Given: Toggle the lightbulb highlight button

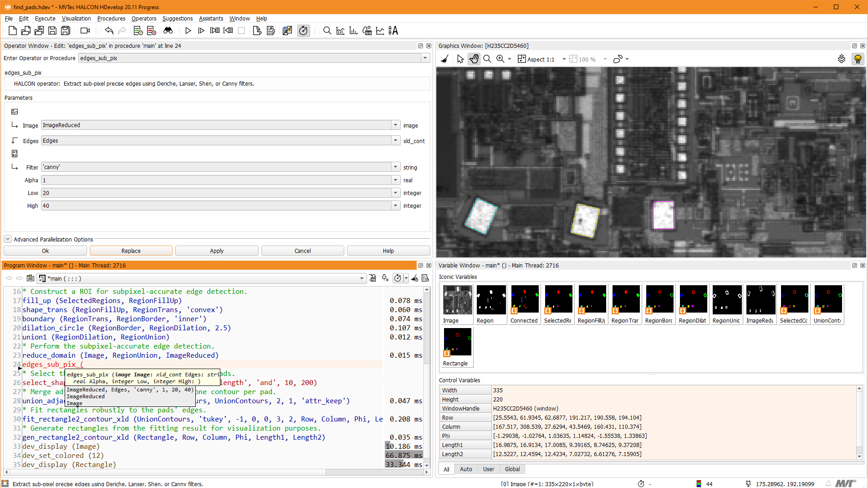Looking at the screenshot, I should click(858, 59).
